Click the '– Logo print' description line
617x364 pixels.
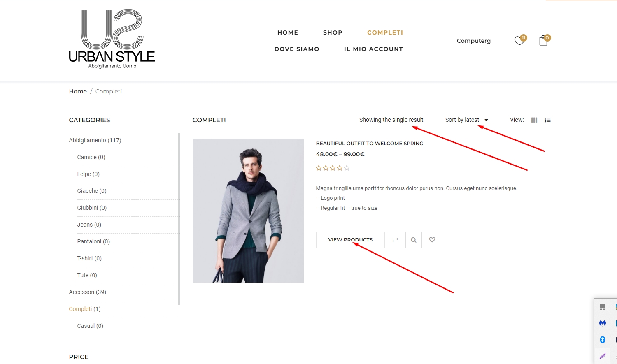point(331,198)
